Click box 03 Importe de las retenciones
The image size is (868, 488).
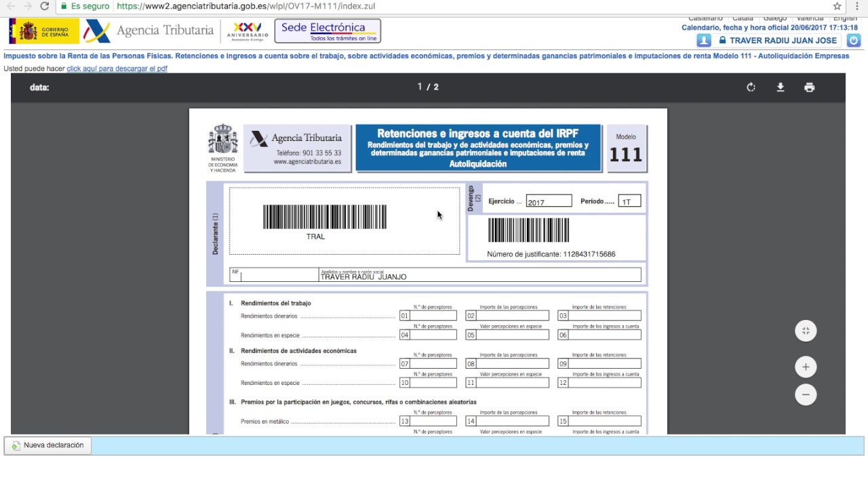coord(599,316)
